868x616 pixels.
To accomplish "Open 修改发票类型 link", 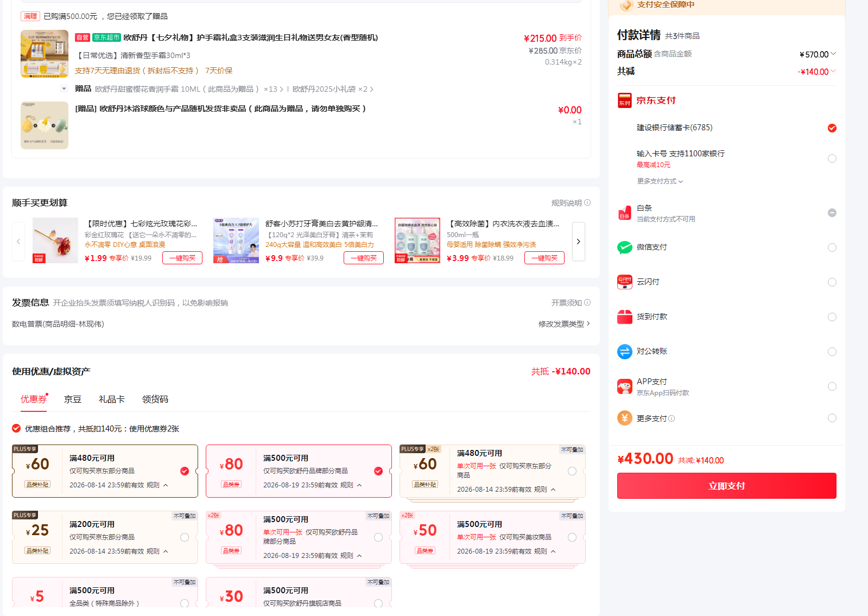I will click(564, 324).
